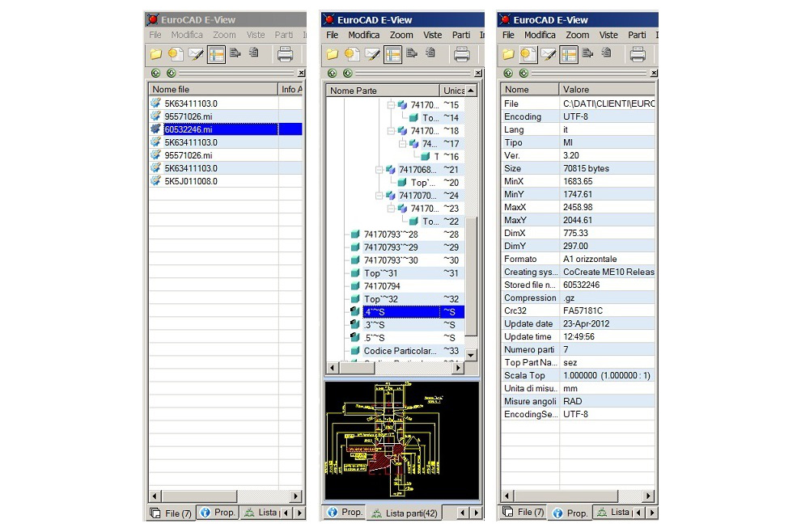Image resolution: width=801 pixels, height=532 pixels.
Task: Click the Nome Parte column header
Action: point(382,91)
